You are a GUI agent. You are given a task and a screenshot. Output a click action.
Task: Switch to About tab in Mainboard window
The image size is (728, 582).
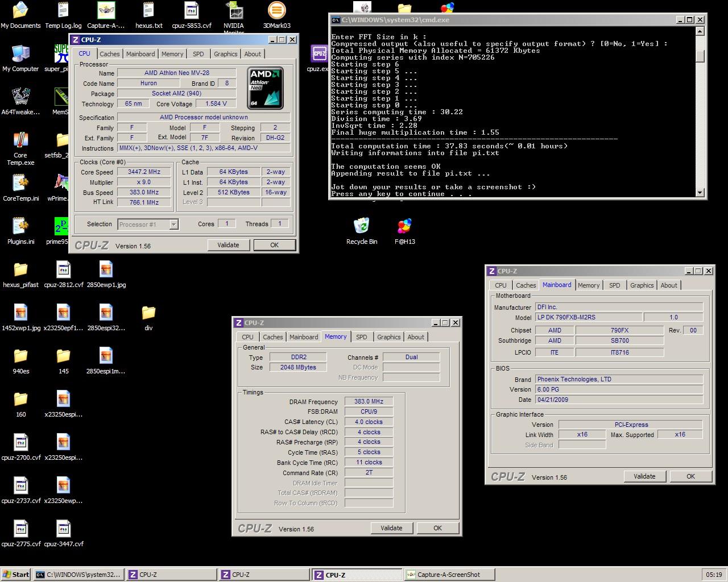[x=669, y=285]
